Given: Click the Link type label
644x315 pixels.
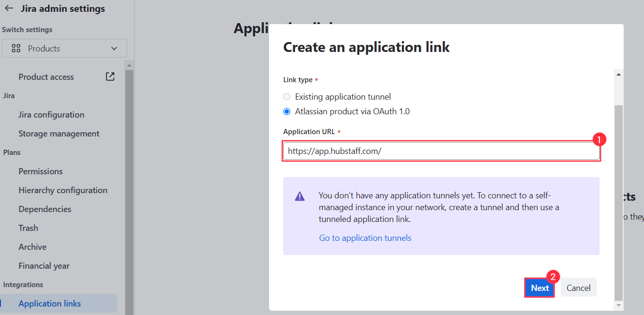Looking at the screenshot, I should click(297, 80).
